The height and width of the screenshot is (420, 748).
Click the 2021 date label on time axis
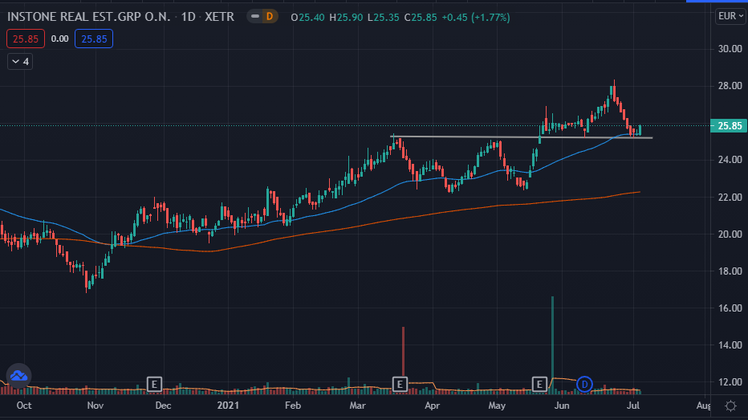click(x=228, y=406)
